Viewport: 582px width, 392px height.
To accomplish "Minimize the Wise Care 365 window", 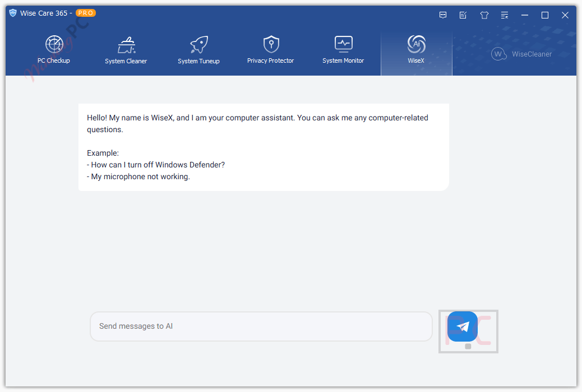I will pos(524,15).
